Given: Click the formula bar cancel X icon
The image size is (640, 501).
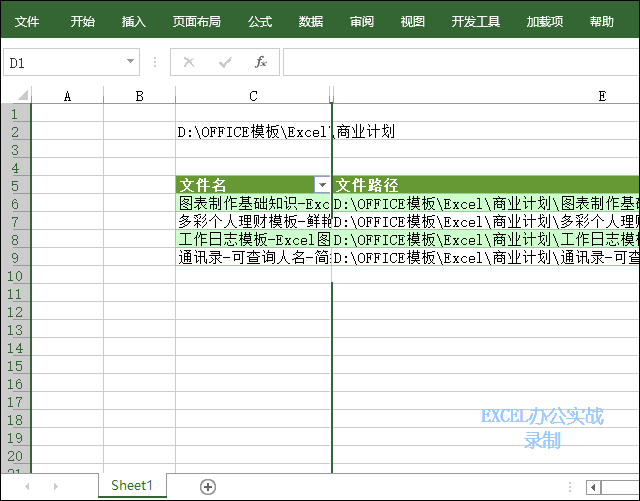Looking at the screenshot, I should pos(189,62).
